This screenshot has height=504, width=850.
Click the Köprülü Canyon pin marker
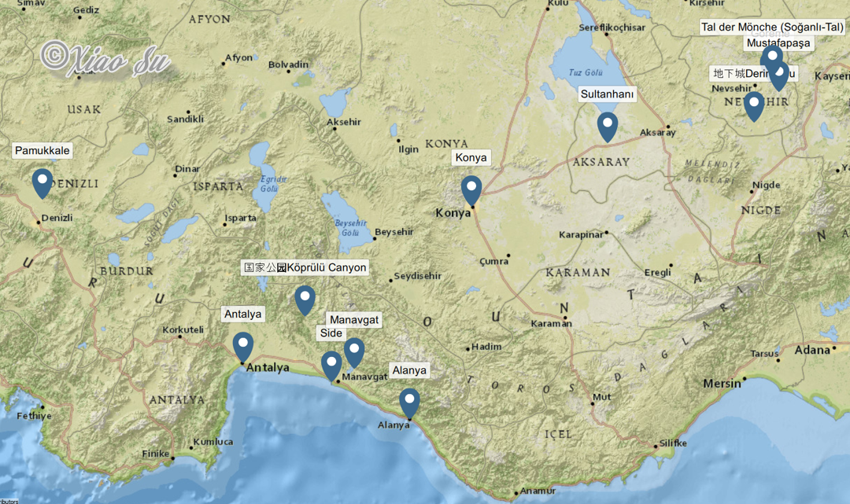coord(305,299)
